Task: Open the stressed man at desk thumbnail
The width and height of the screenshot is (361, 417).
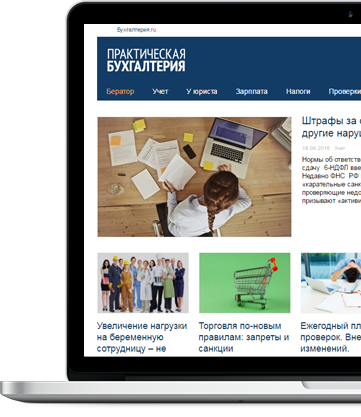Action: click(x=331, y=283)
